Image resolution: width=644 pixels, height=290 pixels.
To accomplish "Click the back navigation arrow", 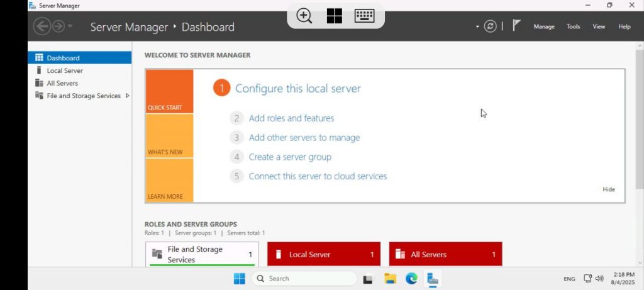I will tap(42, 26).
